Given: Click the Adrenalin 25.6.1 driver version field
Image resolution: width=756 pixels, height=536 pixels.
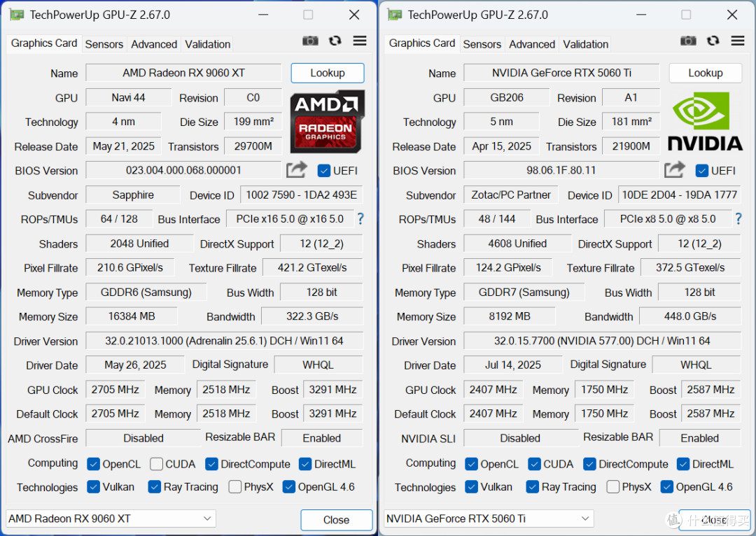Looking at the screenshot, I should pos(224,341).
